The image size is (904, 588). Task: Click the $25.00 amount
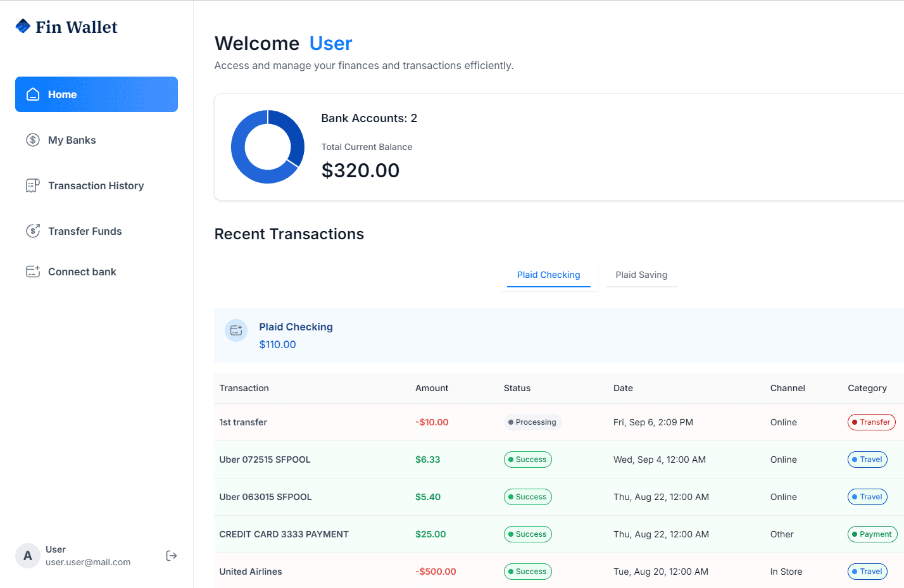coord(430,534)
